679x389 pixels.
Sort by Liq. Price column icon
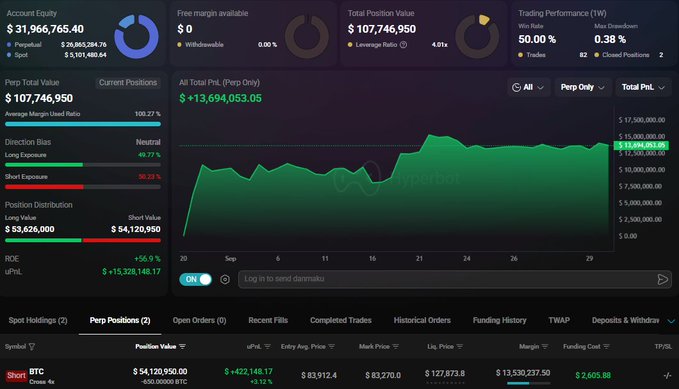(x=459, y=347)
